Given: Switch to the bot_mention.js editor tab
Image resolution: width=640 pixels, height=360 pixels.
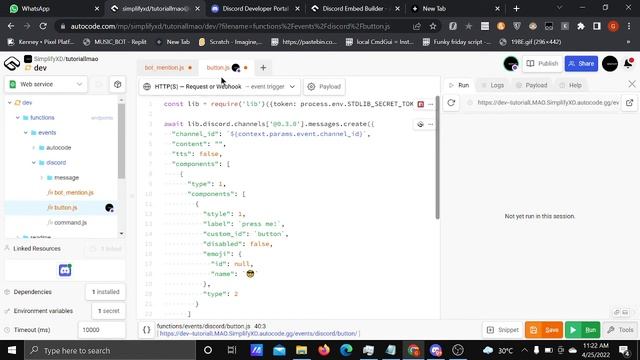Looking at the screenshot, I should pyautogui.click(x=167, y=68).
